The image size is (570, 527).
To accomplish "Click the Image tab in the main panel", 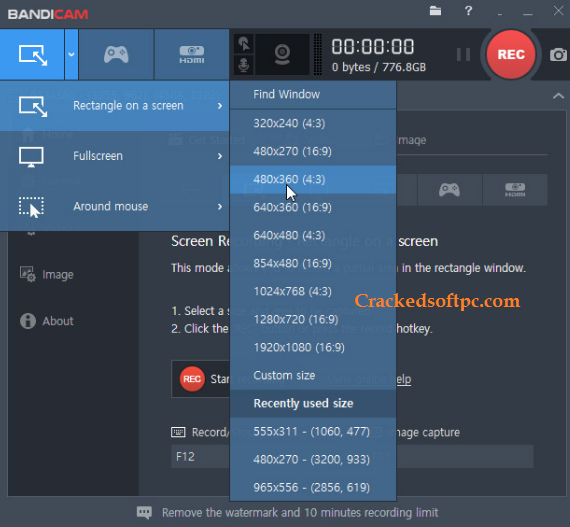I will (412, 140).
